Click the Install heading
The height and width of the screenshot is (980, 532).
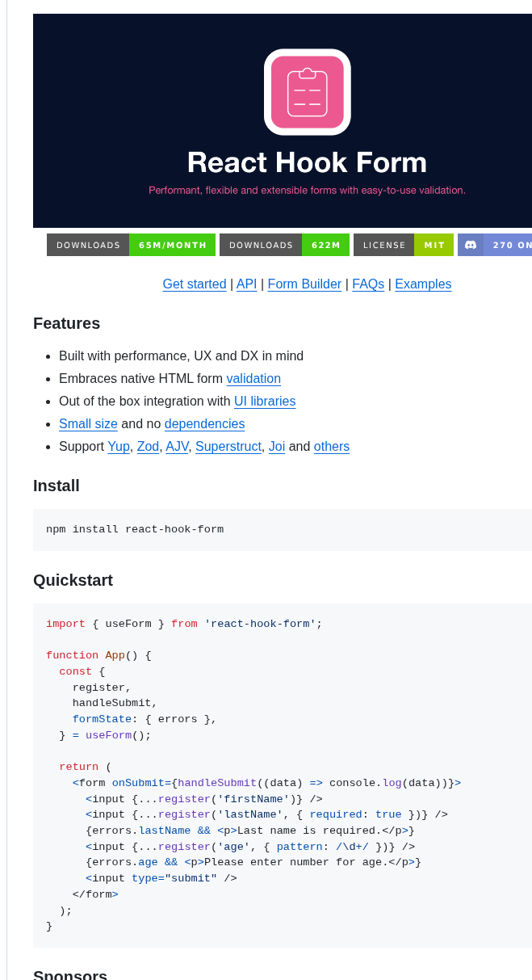pos(57,486)
